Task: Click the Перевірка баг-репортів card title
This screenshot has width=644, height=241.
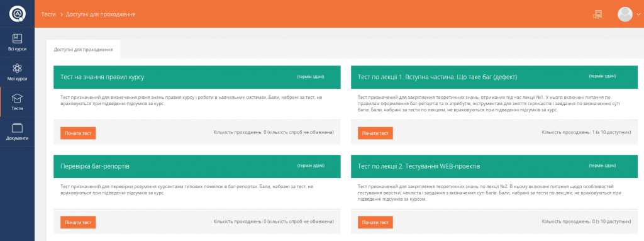Action: coord(95,166)
